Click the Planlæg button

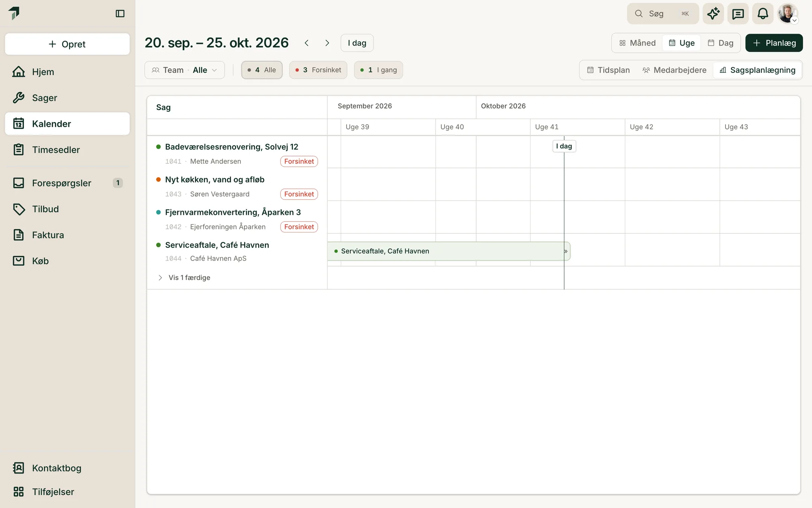(774, 43)
